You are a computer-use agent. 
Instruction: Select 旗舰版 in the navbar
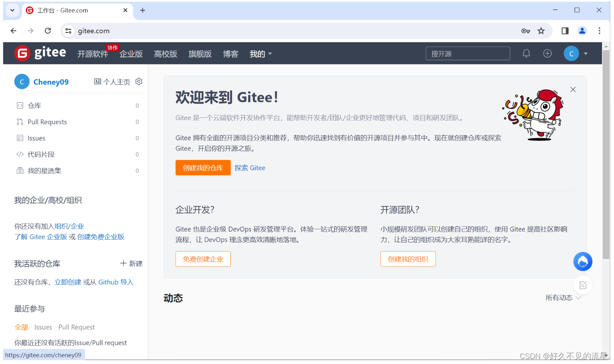click(x=200, y=54)
